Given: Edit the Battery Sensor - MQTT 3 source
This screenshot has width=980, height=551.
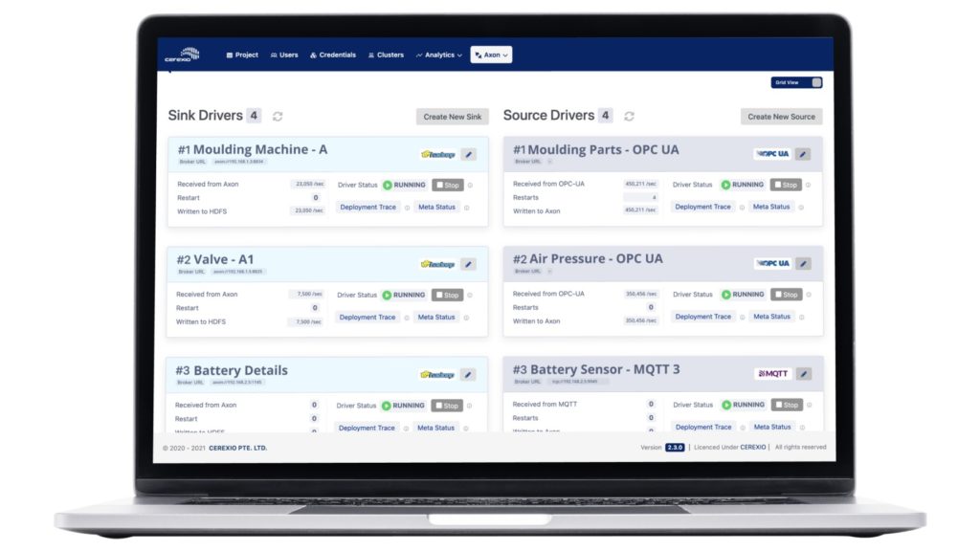Looking at the screenshot, I should [804, 374].
